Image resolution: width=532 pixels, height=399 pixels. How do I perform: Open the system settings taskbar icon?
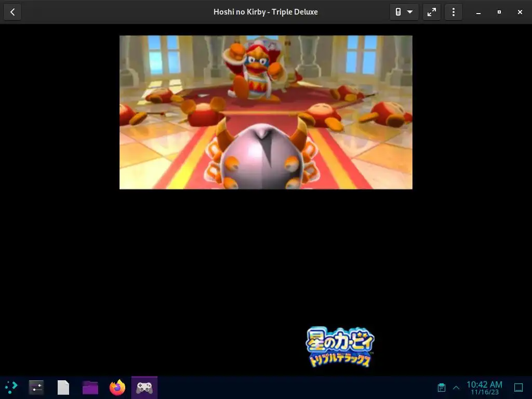point(36,387)
